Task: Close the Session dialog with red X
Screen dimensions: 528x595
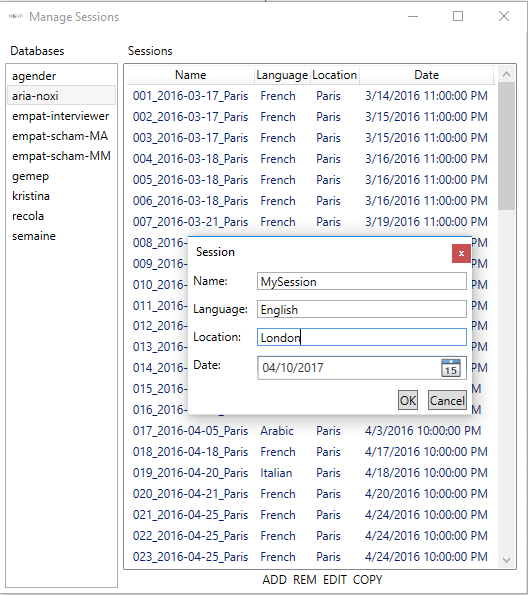Action: [461, 253]
